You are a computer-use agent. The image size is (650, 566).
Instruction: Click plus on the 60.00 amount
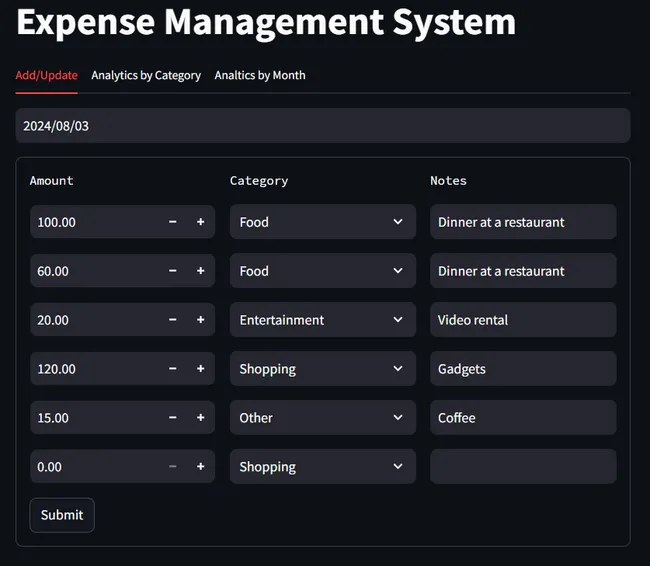201,271
